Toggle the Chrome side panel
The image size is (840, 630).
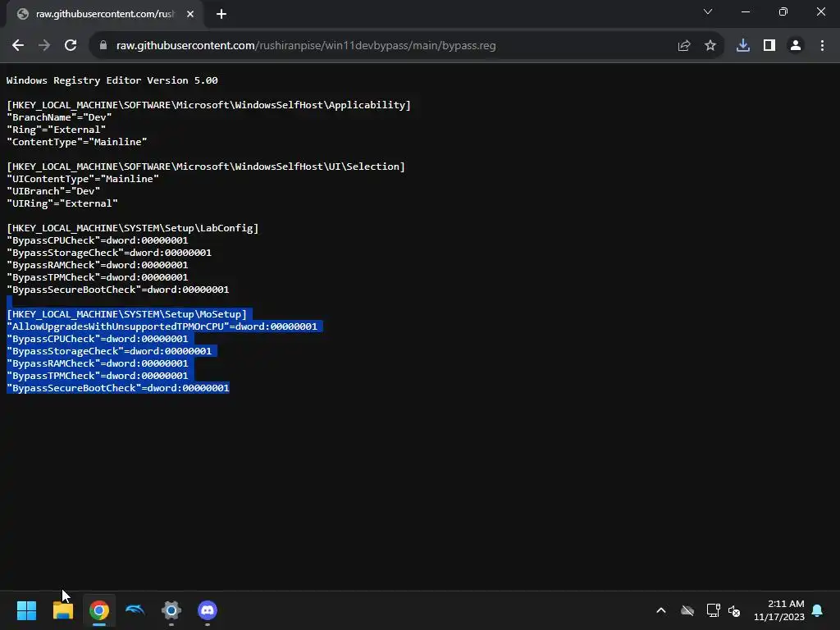(x=769, y=46)
